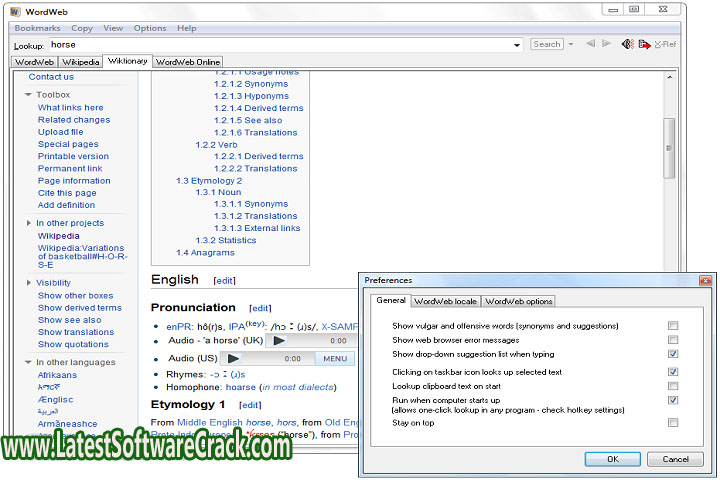Open the IPA pronunciation link
720x480 pixels.
click(237, 327)
